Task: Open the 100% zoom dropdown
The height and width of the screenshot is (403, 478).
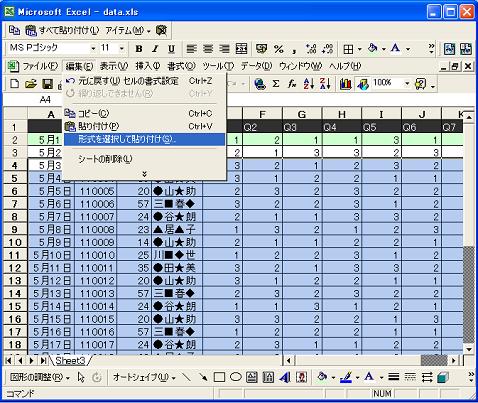Action: 406,83
